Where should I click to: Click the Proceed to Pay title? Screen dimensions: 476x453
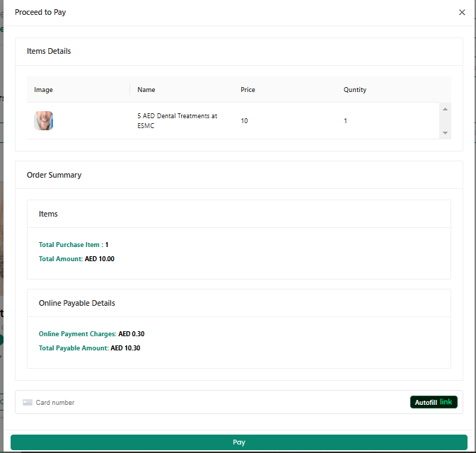pyautogui.click(x=40, y=12)
